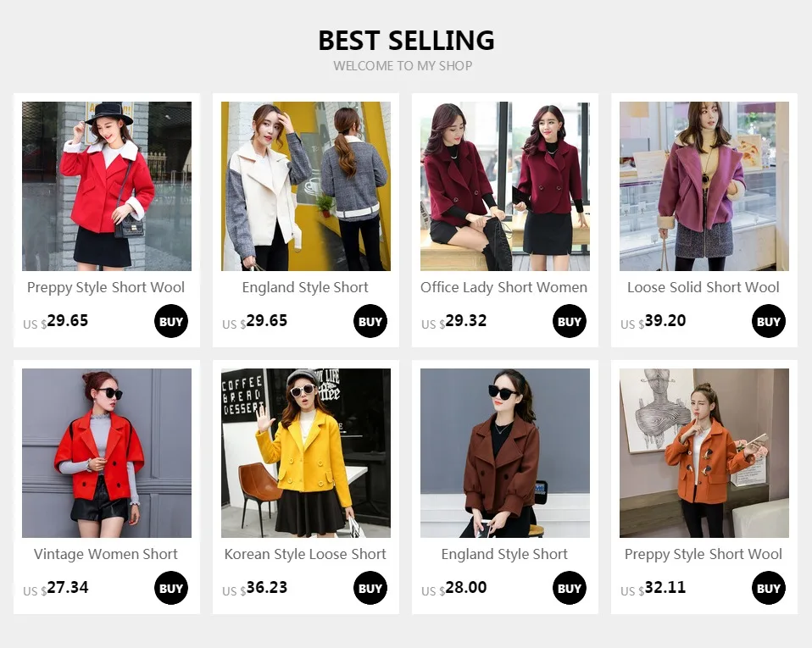Click BUY for the $29.65 red Preppy coat
The image size is (812, 648).
tap(171, 321)
